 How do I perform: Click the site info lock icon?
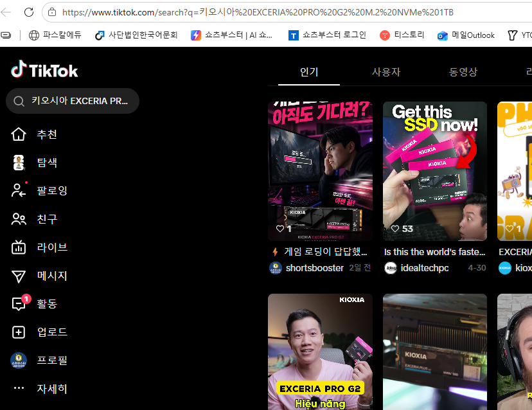tap(52, 12)
